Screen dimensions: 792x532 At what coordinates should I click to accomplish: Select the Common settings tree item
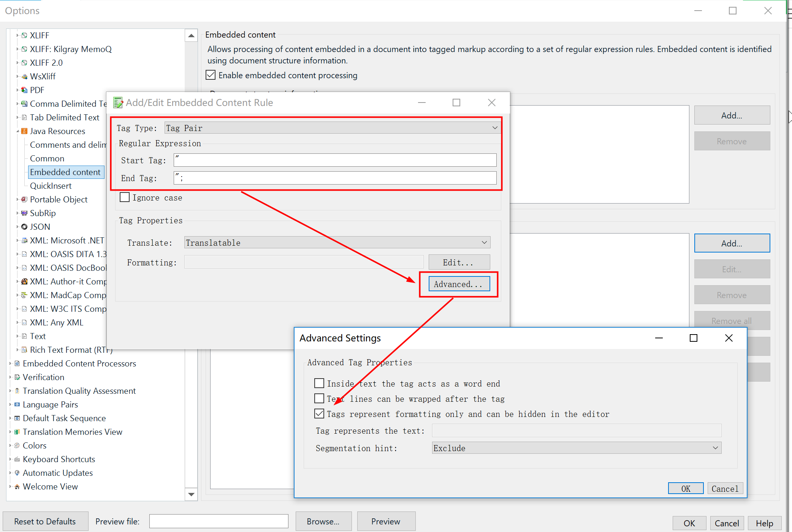47,158
